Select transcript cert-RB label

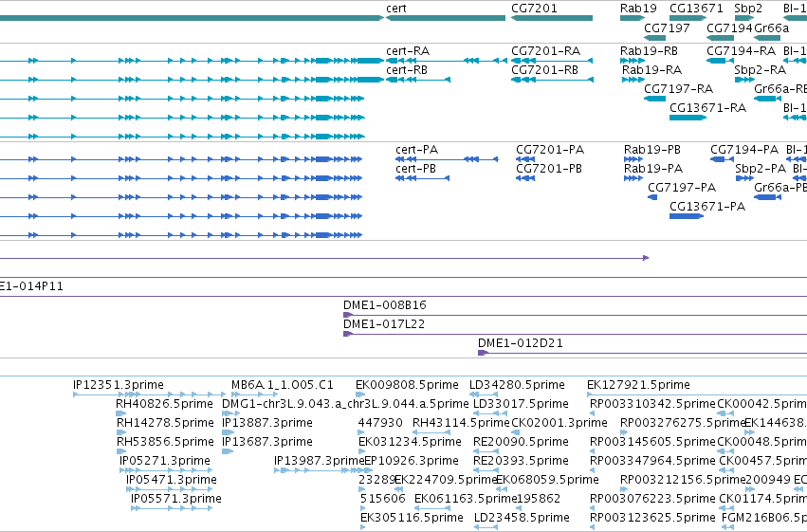[x=407, y=70]
